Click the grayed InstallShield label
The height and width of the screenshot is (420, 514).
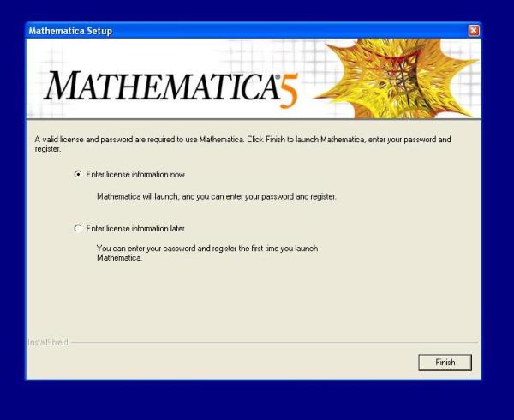[x=48, y=343]
